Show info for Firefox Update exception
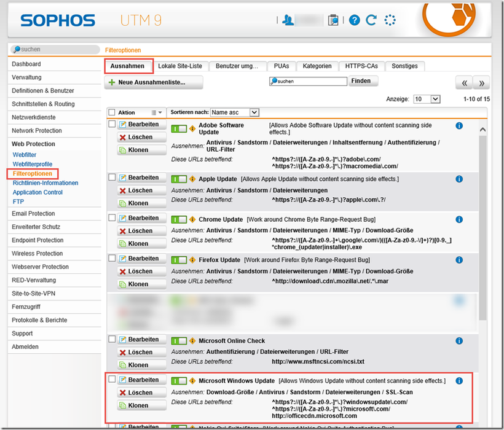Viewport: 504px width, 430px height. coord(459,260)
